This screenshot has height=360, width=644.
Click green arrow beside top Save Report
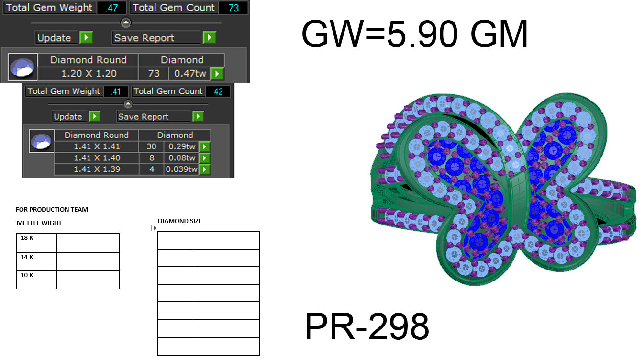(x=209, y=38)
